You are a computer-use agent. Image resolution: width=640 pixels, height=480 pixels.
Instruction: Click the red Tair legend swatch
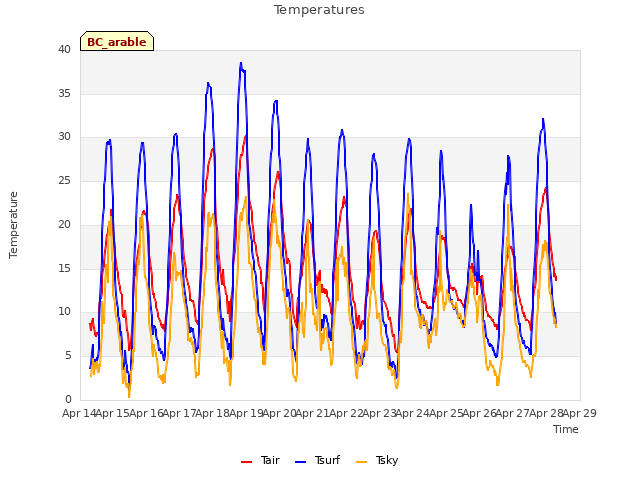(247, 462)
